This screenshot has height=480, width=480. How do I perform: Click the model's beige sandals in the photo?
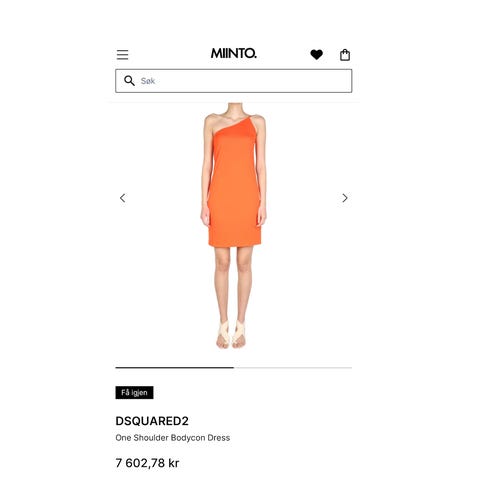pyautogui.click(x=231, y=334)
